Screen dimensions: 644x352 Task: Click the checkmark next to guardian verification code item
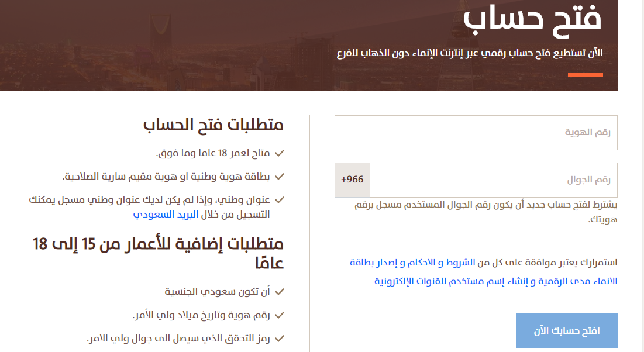point(279,339)
